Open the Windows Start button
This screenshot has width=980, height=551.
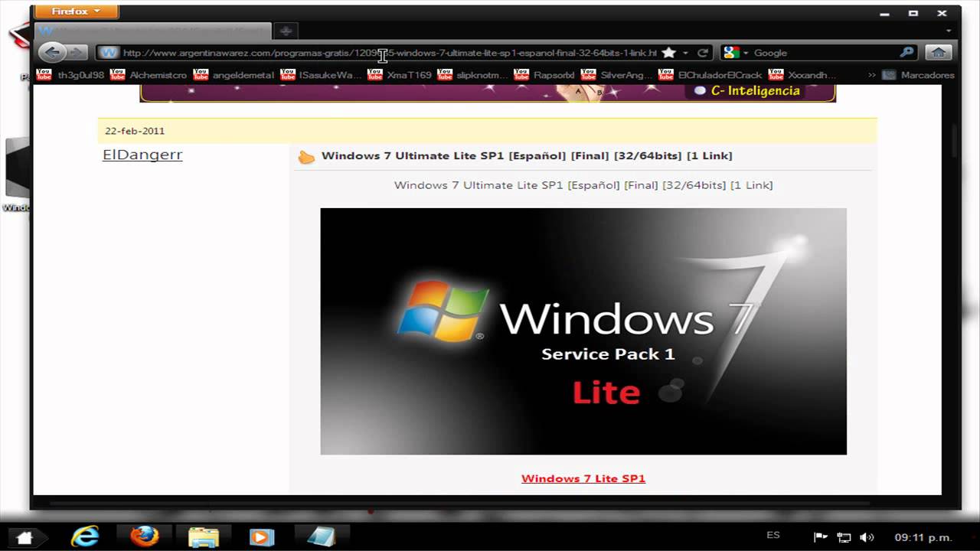click(24, 537)
